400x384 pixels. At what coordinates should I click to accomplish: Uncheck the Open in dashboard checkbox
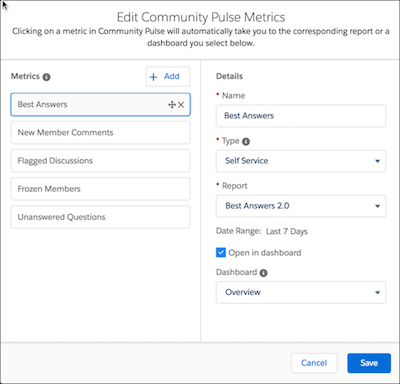tap(221, 252)
